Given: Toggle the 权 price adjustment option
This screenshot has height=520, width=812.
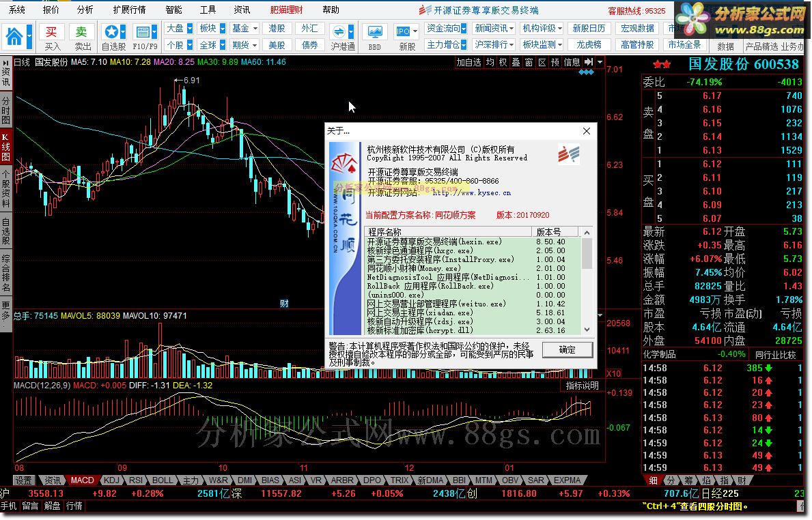Looking at the screenshot, I should click(x=503, y=62).
